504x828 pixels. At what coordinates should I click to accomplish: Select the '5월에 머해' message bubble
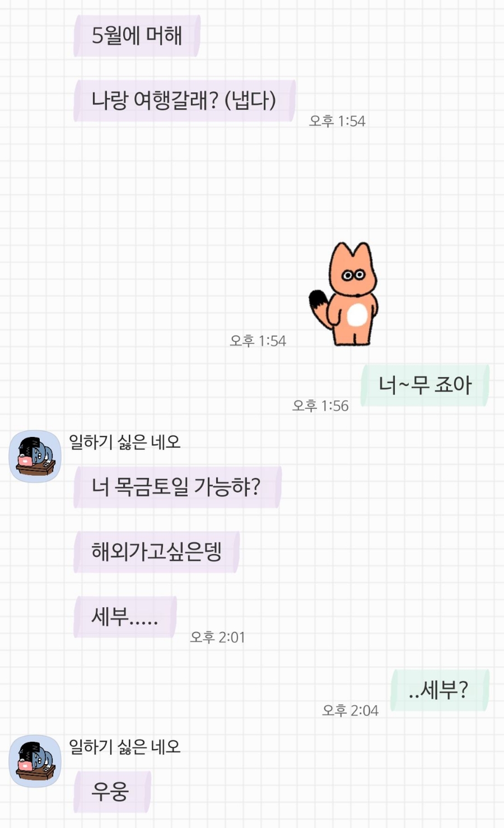pos(137,36)
